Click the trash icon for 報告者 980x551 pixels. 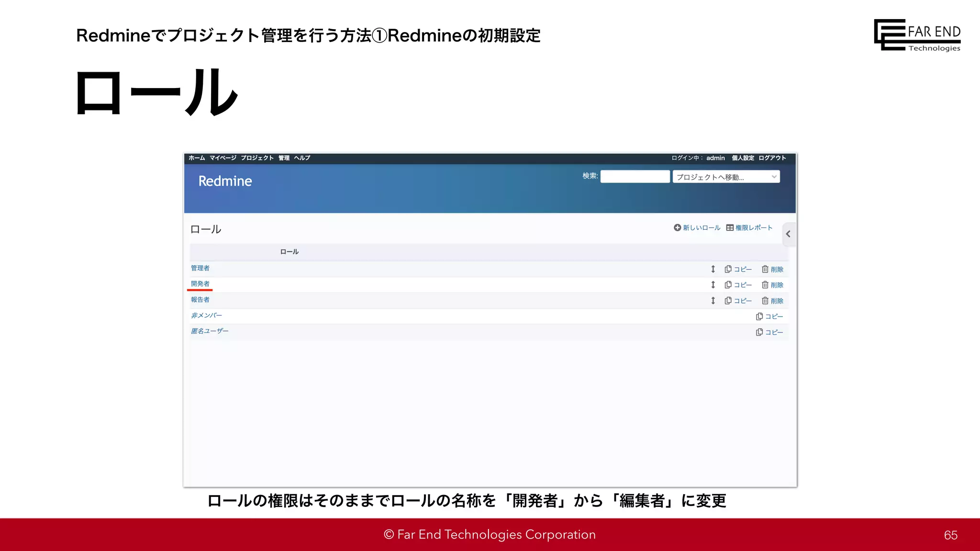765,301
